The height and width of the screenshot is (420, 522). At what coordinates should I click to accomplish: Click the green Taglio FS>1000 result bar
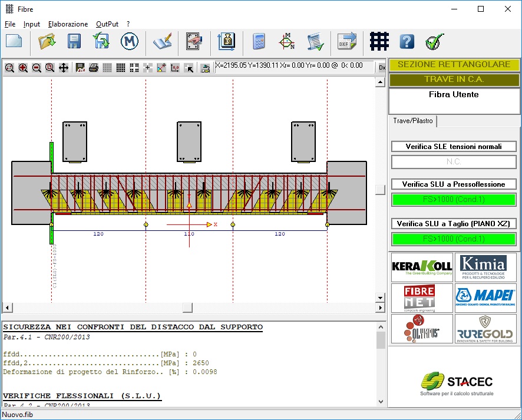coord(454,239)
